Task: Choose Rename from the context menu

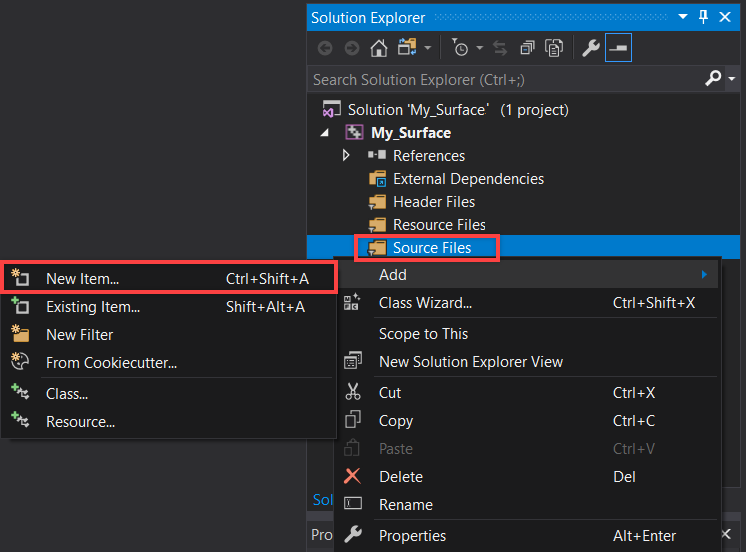Action: coord(405,505)
